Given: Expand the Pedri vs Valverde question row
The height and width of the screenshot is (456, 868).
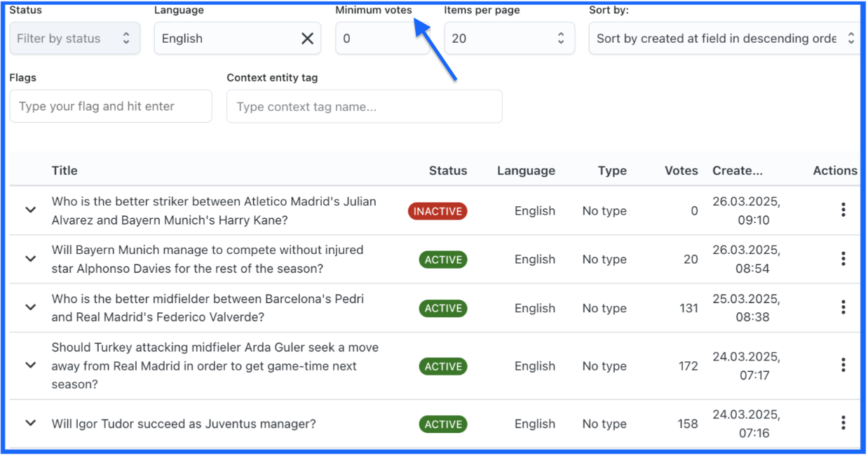Looking at the screenshot, I should tap(30, 307).
